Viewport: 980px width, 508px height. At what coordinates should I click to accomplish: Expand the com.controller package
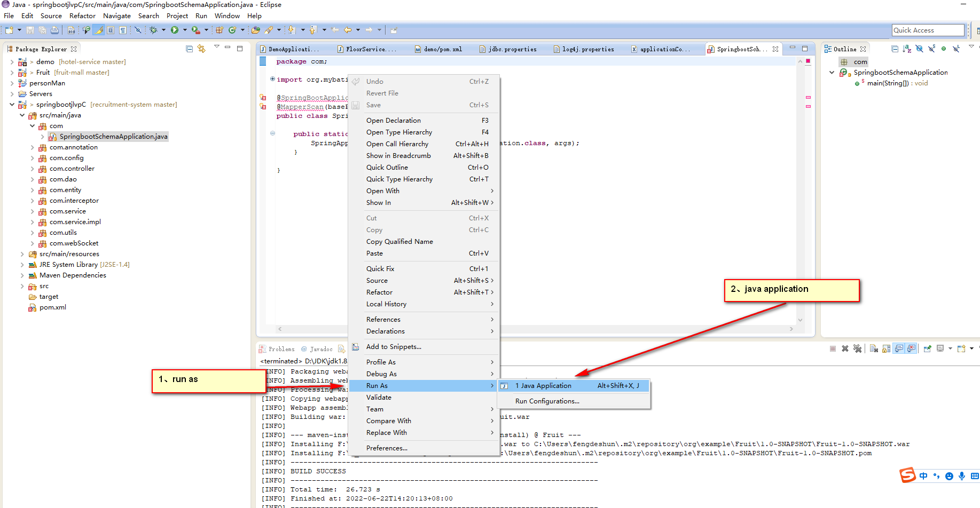[x=32, y=169]
